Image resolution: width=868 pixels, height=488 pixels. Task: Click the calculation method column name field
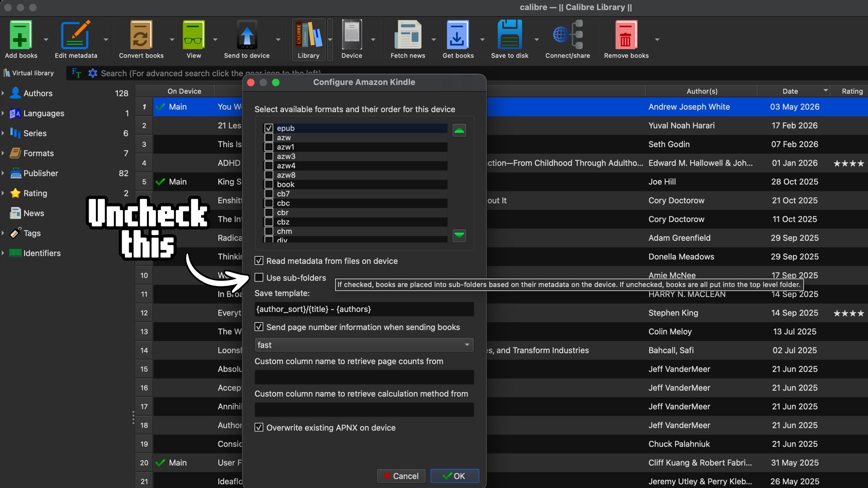click(364, 409)
